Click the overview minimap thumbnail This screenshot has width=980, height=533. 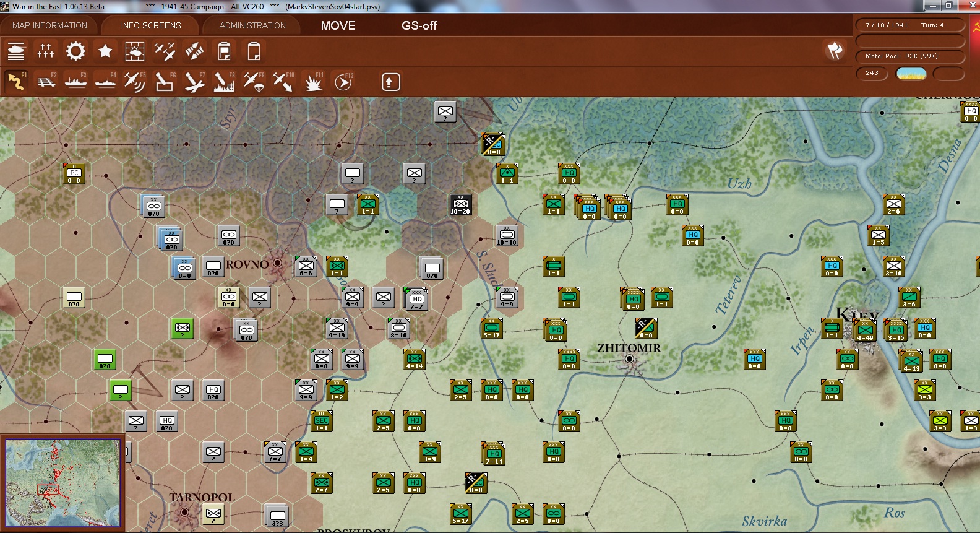pyautogui.click(x=62, y=483)
